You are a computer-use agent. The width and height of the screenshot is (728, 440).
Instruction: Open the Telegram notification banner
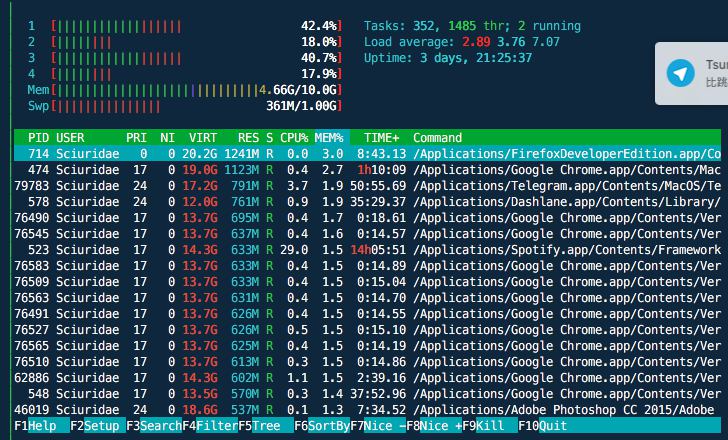pos(692,73)
